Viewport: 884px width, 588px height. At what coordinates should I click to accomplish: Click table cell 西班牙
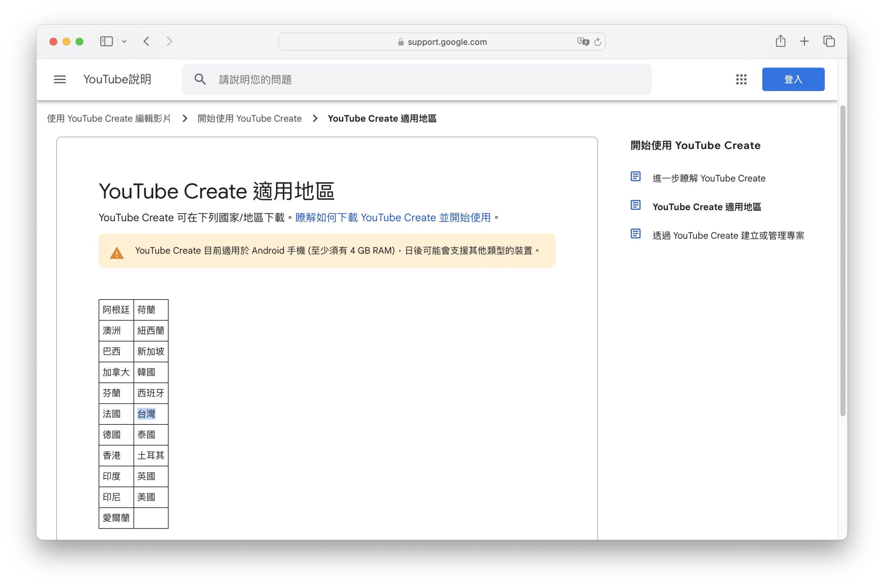point(151,393)
